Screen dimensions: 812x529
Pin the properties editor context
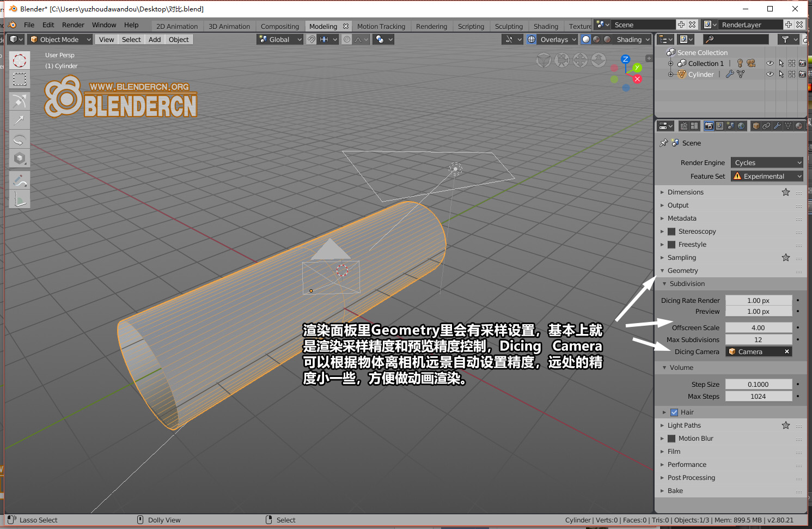(x=663, y=143)
